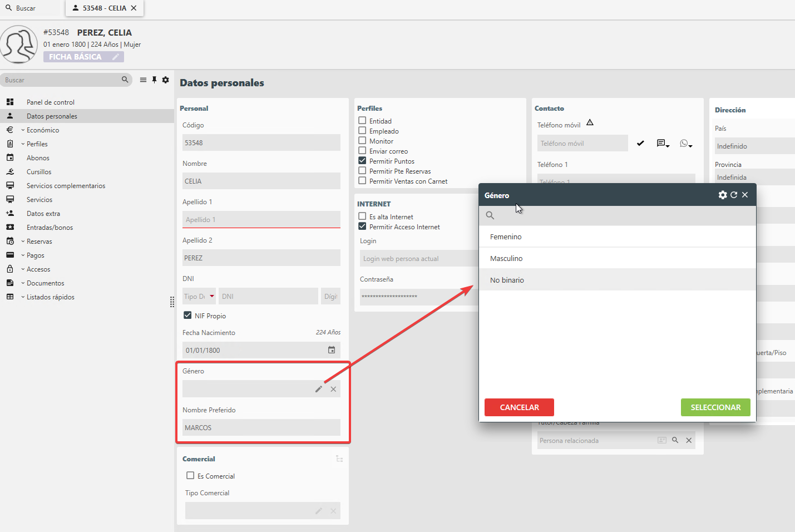The height and width of the screenshot is (532, 795).
Task: Click the DNI number field
Action: pyautogui.click(x=268, y=296)
